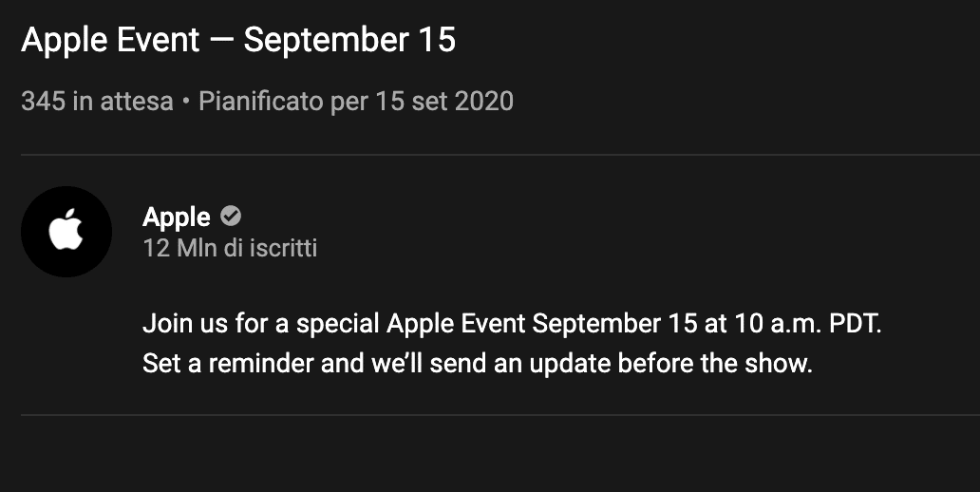
Task: Open the Apple channel avatar logo
Action: pyautogui.click(x=66, y=232)
